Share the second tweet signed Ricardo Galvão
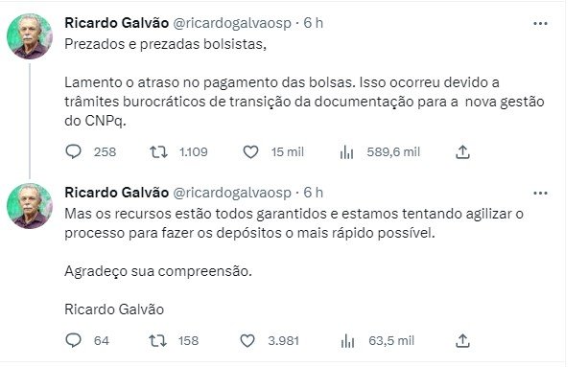This screenshot has height=367, width=588. [x=462, y=340]
